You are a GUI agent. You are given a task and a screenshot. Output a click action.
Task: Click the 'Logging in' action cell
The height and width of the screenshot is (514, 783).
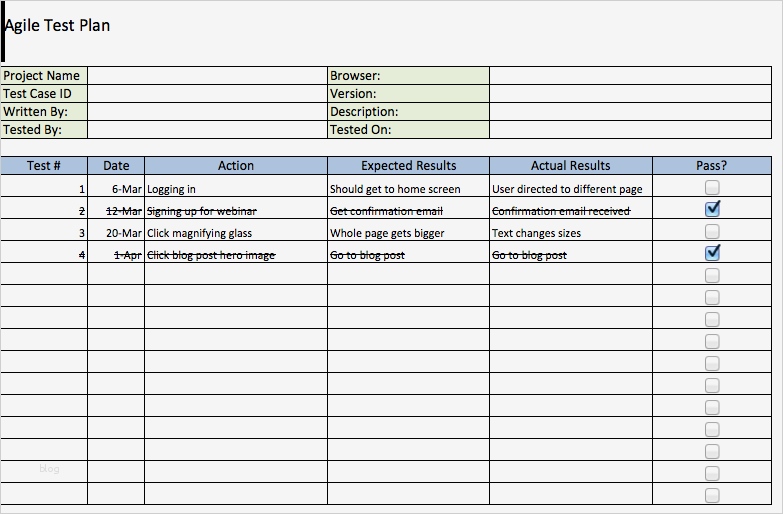coord(236,189)
